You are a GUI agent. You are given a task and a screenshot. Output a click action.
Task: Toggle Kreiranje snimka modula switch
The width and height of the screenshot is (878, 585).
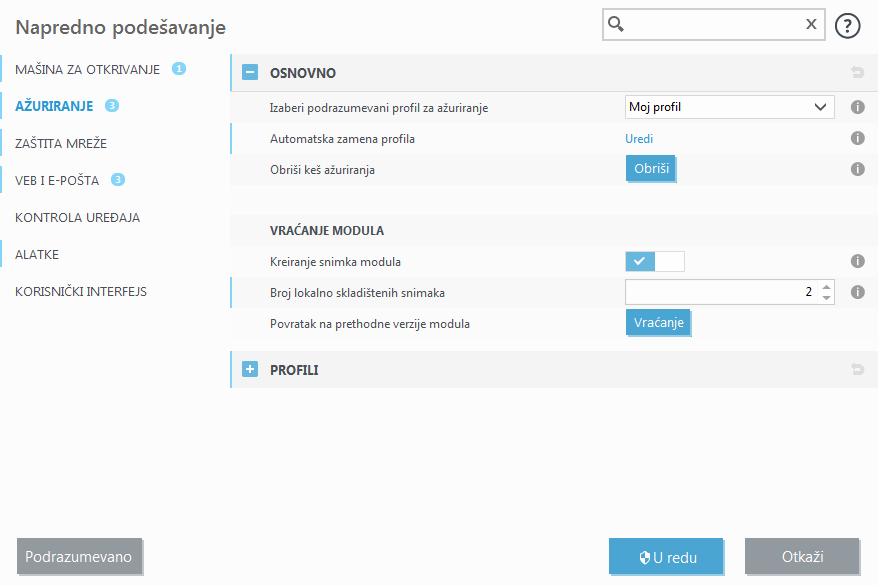(x=655, y=261)
